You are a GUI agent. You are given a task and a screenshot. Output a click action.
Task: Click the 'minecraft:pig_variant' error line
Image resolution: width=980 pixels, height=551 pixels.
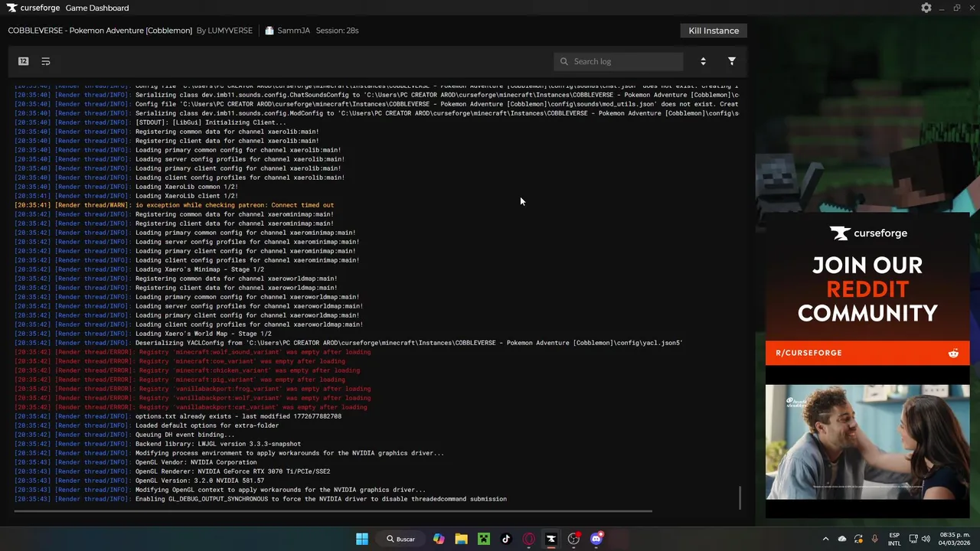point(180,380)
